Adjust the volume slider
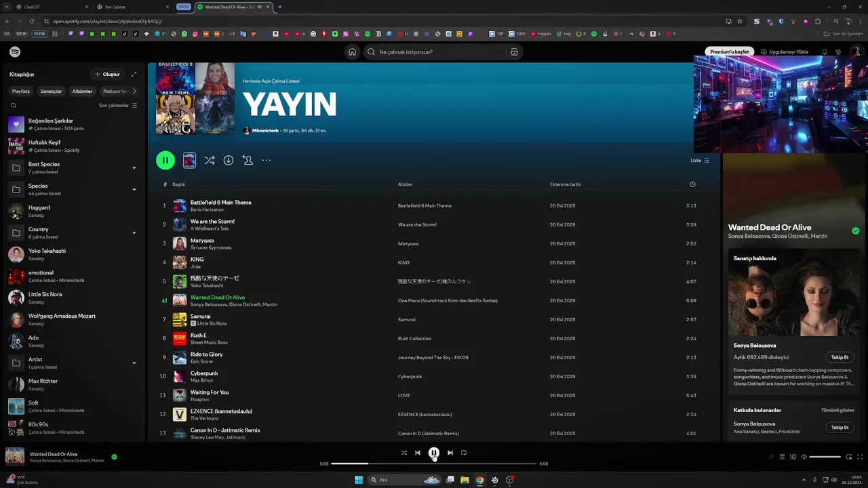Viewport: 868px width, 488px height. tap(825, 457)
